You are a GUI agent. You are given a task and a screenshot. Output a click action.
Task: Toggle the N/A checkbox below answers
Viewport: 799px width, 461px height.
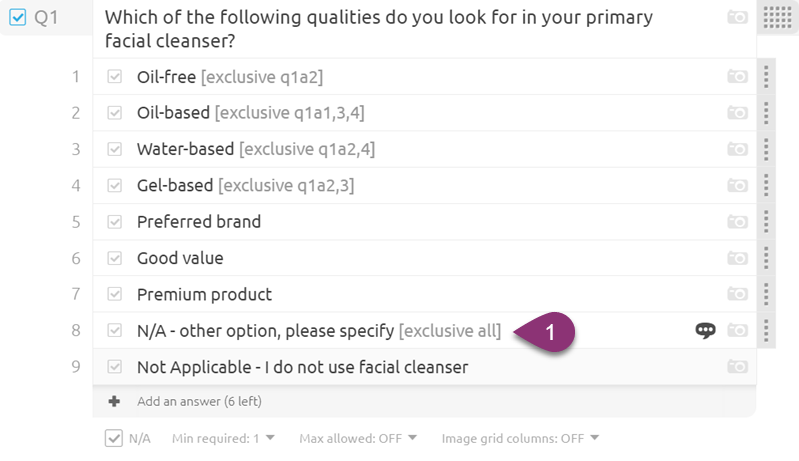[114, 438]
